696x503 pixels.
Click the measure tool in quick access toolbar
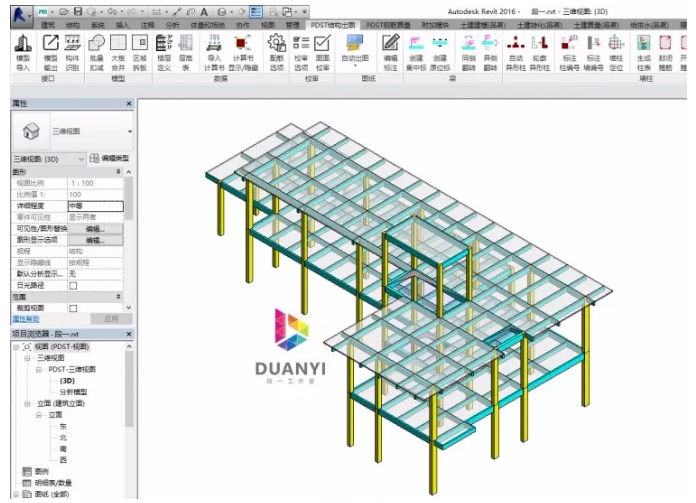(x=178, y=12)
